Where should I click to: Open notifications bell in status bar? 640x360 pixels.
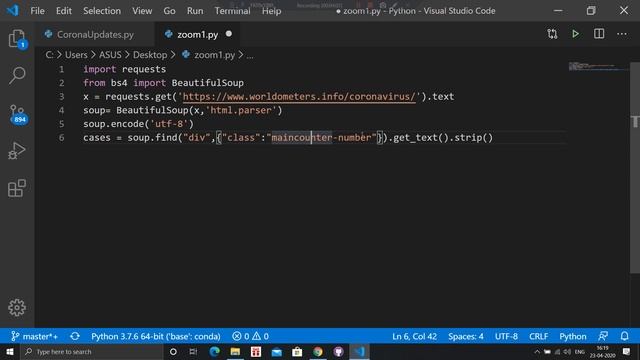coord(624,336)
